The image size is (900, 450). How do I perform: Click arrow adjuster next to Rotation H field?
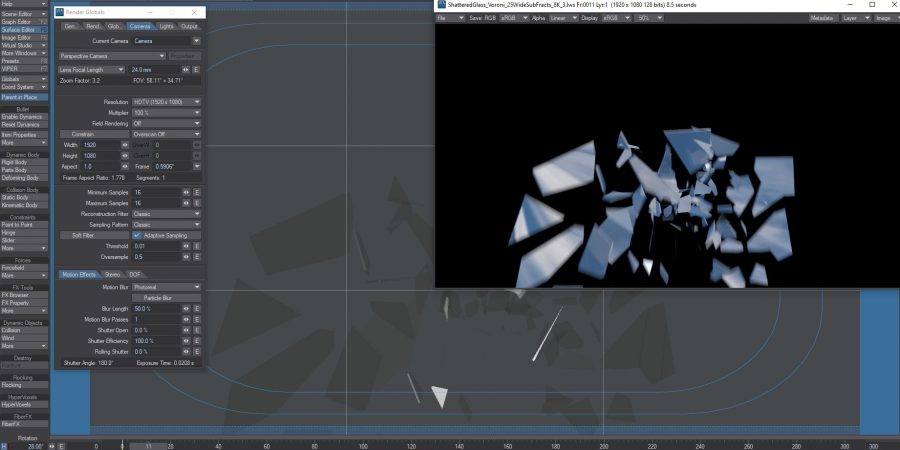point(50,446)
